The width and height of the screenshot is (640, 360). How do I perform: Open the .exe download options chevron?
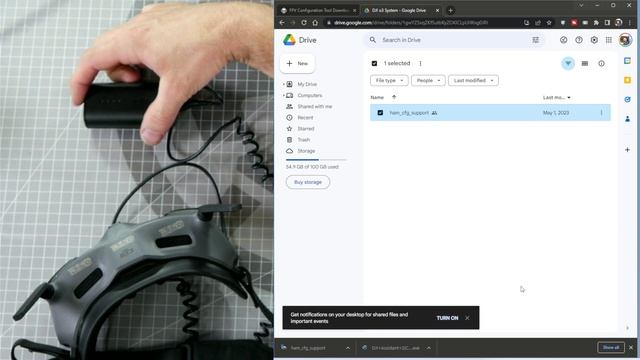click(429, 348)
